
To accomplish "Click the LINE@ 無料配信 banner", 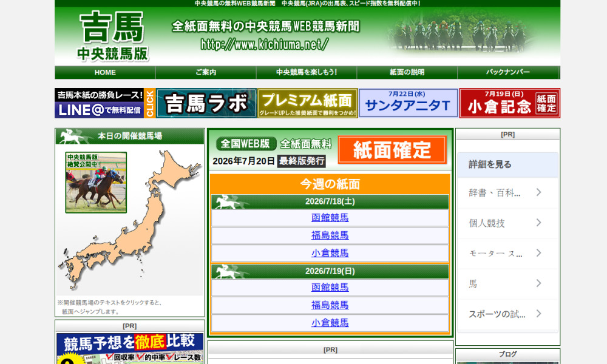I will (x=105, y=103).
